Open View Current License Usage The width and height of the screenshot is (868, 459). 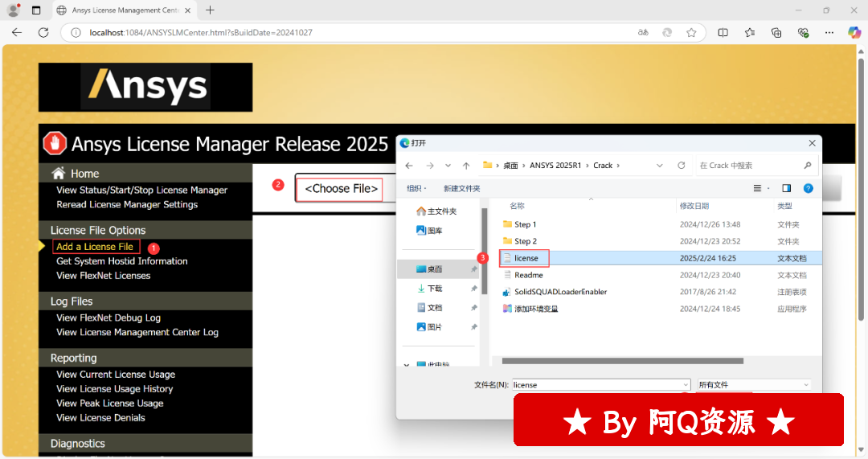pyautogui.click(x=116, y=375)
